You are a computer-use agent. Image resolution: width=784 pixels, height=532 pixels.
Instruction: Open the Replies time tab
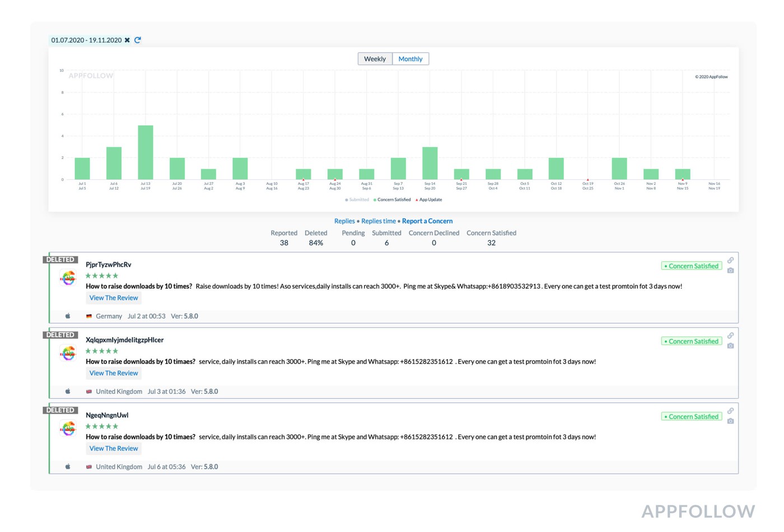(x=378, y=221)
